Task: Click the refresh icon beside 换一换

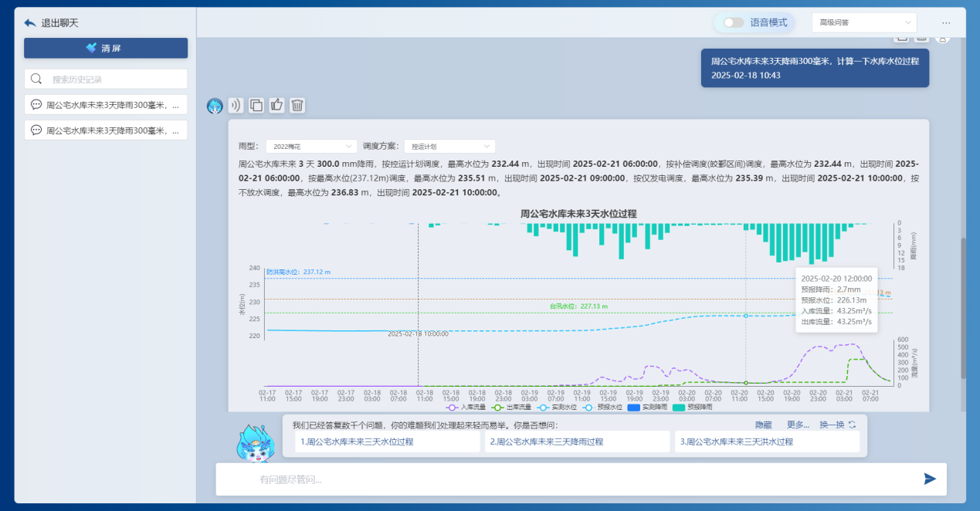Action: [x=852, y=425]
